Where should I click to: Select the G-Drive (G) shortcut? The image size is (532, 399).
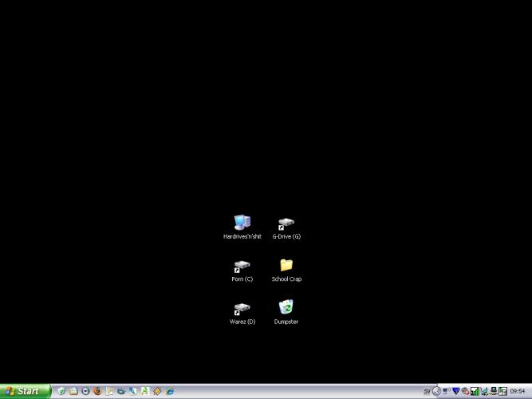286,228
